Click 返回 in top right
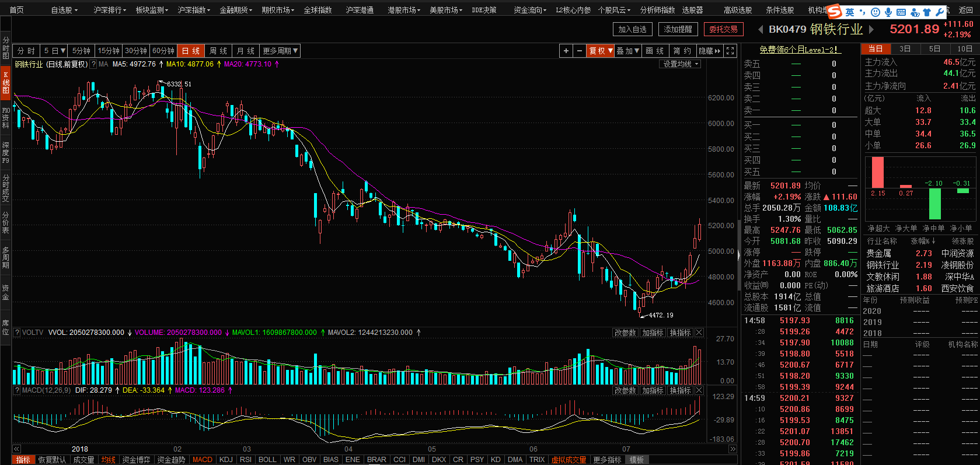The image size is (980, 465). (x=966, y=10)
